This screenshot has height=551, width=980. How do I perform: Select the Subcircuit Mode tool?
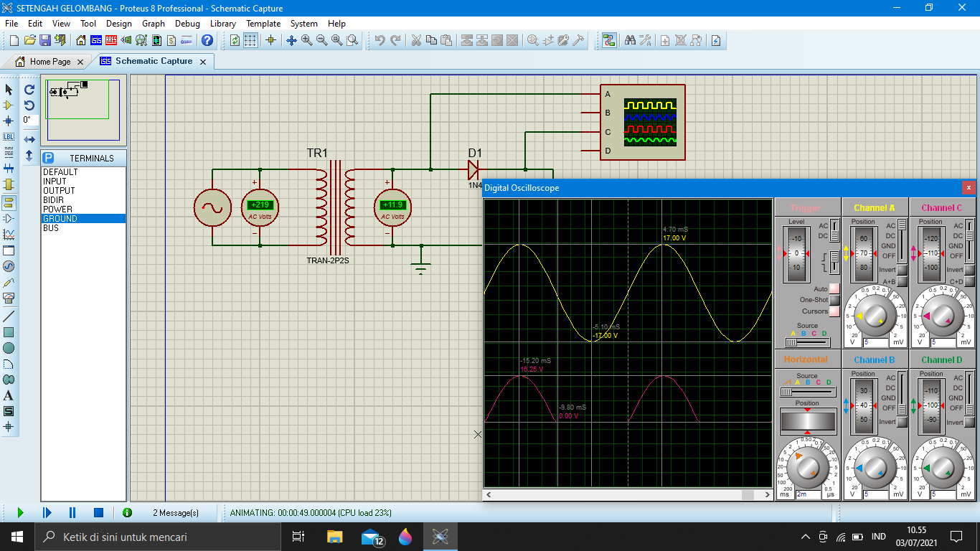[x=9, y=184]
